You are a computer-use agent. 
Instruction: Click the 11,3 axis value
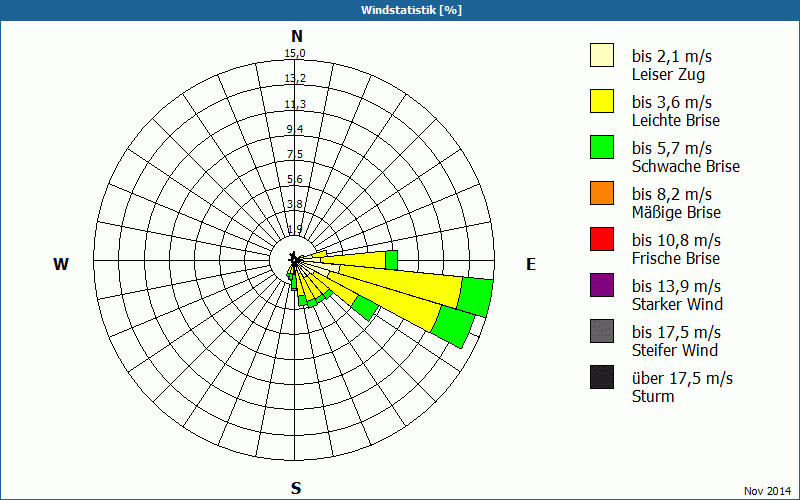tap(295, 104)
